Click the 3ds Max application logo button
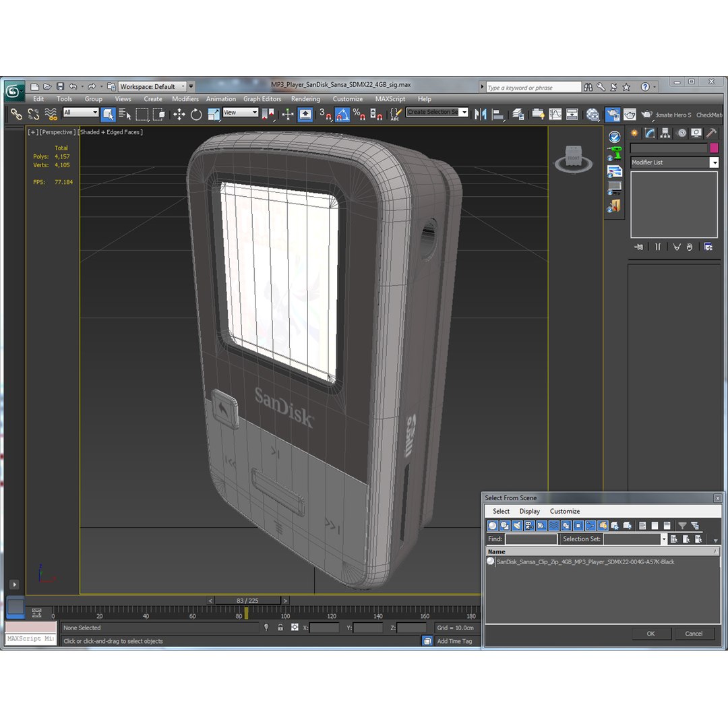The height and width of the screenshot is (728, 728). (x=14, y=91)
